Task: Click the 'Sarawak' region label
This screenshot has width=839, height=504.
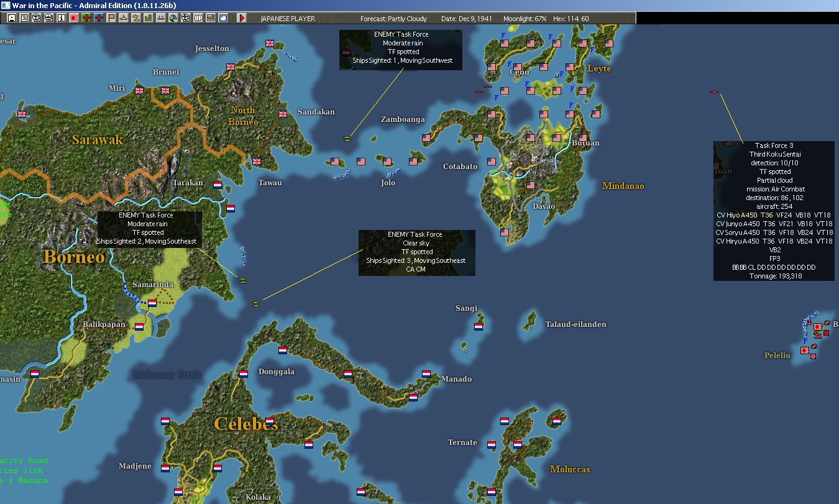Action: [98, 139]
